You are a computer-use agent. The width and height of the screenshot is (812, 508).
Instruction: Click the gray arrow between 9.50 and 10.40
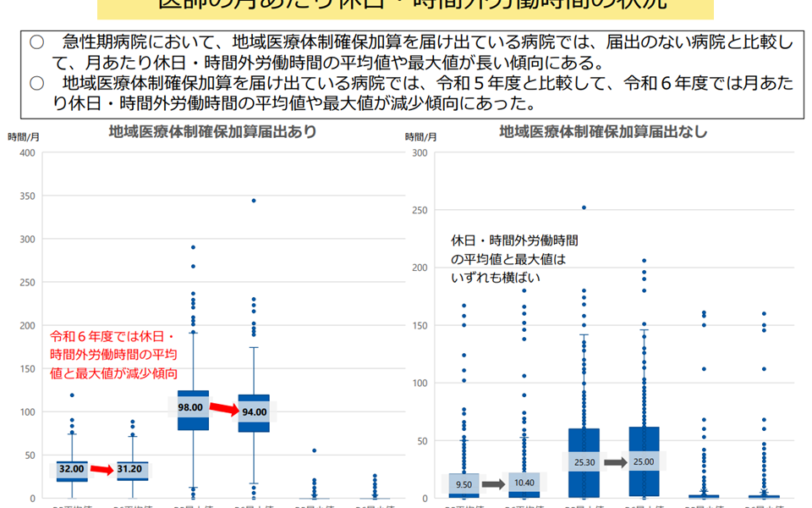click(x=492, y=485)
